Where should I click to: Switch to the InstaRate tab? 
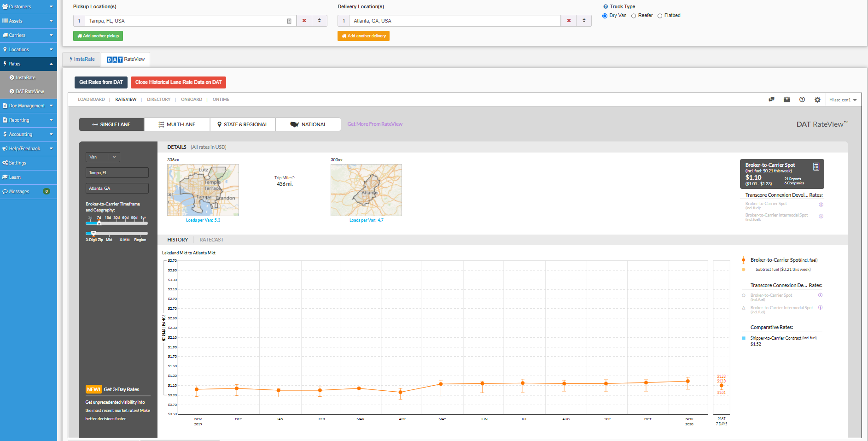pos(82,59)
